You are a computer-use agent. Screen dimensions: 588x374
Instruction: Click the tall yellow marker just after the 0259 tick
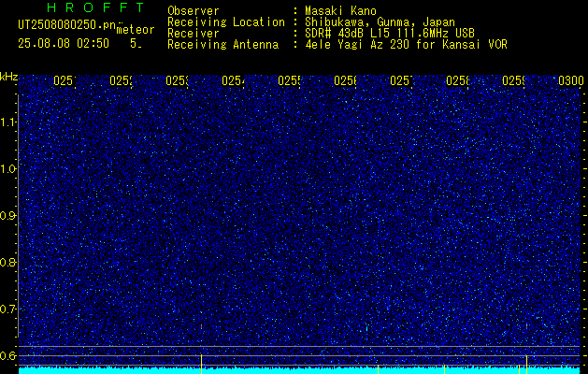point(527,365)
